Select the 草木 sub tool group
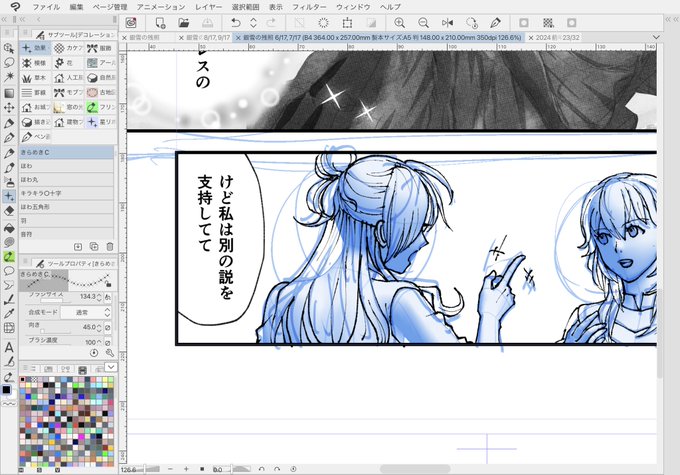The image size is (680, 475). [35, 78]
